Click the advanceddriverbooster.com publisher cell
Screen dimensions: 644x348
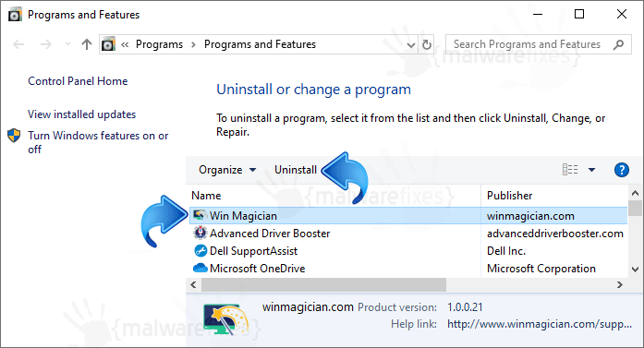coord(555,234)
